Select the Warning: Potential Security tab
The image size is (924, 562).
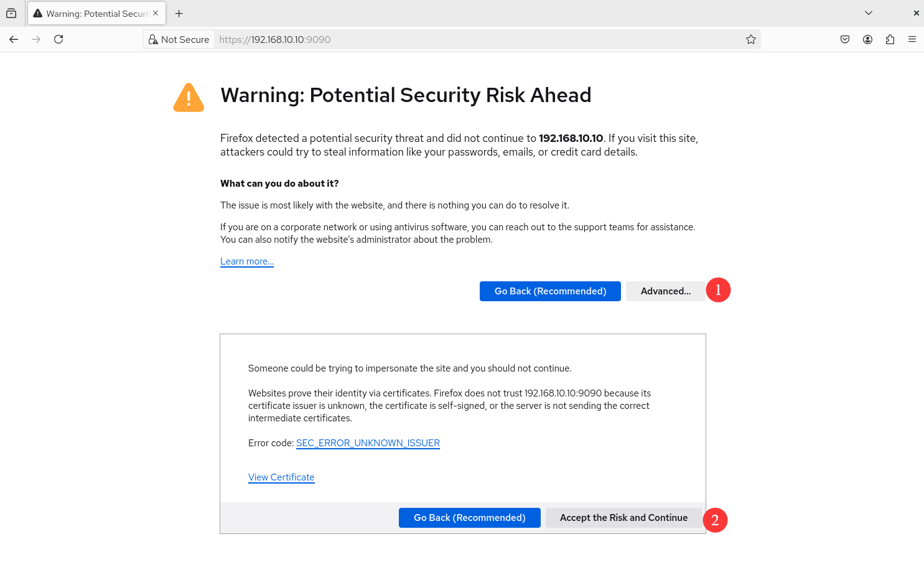[x=93, y=13]
